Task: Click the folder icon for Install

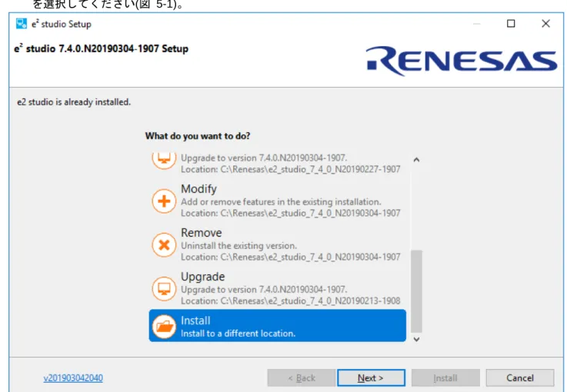Action: [x=164, y=327]
